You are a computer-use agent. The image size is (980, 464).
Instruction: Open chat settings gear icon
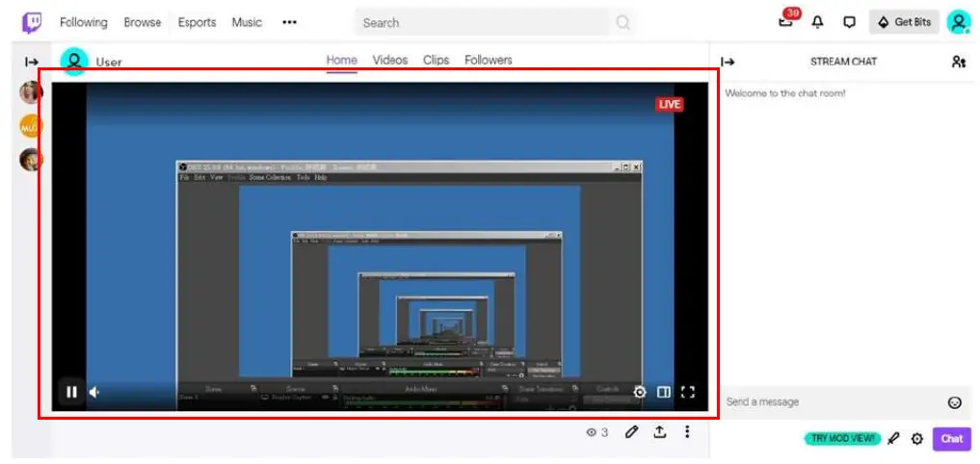pos(916,439)
